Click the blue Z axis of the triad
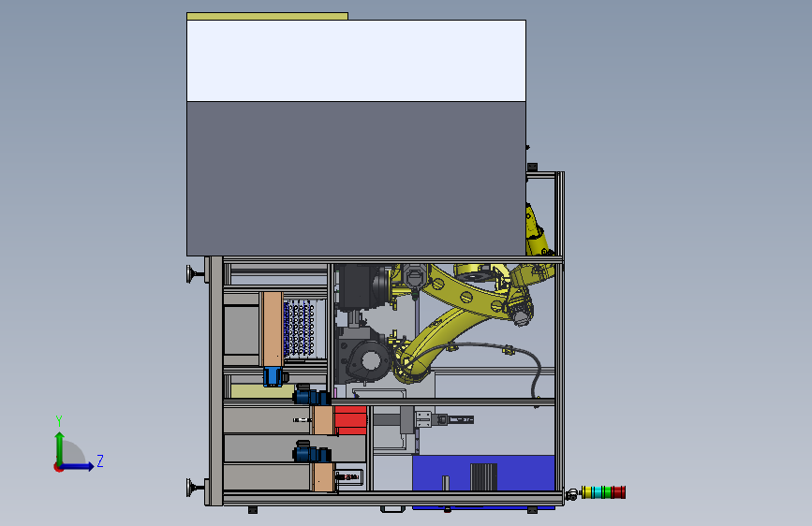The height and width of the screenshot is (526, 812). click(78, 466)
